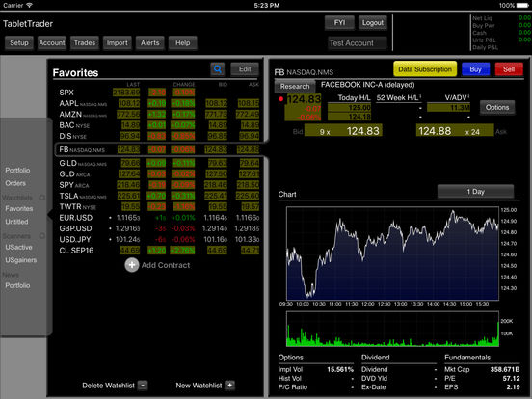Open Research for Facebook
Viewport: 532px width, 399px height.
[295, 86]
